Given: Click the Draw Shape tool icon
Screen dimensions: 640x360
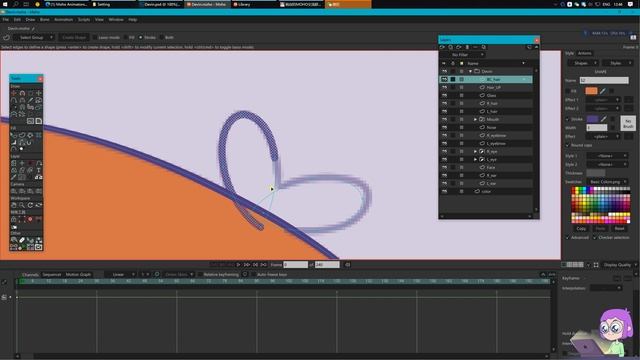Looking at the screenshot, I should (x=39, y=100).
